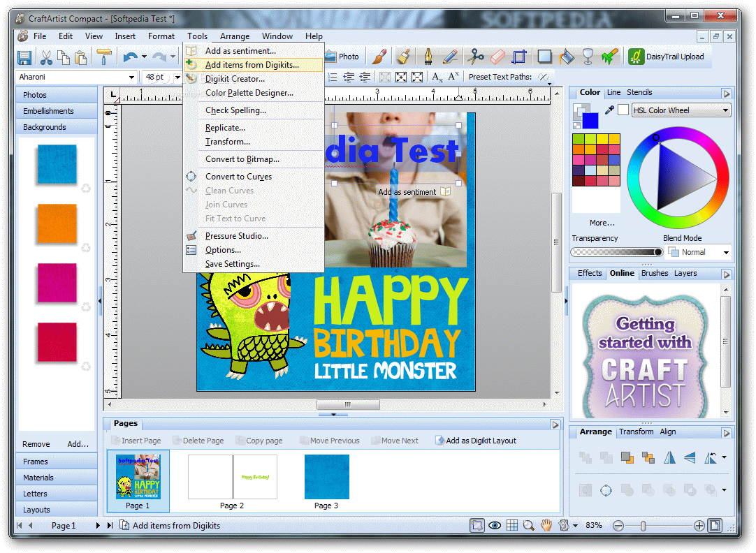Expand the Effects panel options arrow
This screenshot has width=756, height=553.
[x=727, y=274]
